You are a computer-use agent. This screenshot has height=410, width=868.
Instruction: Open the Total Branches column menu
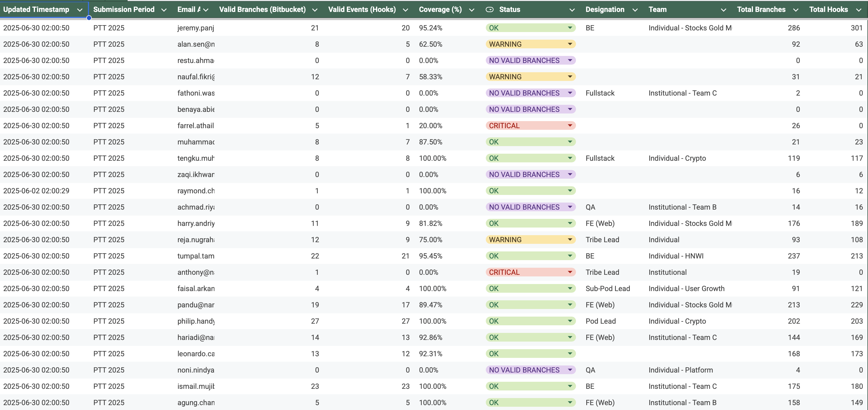point(796,10)
